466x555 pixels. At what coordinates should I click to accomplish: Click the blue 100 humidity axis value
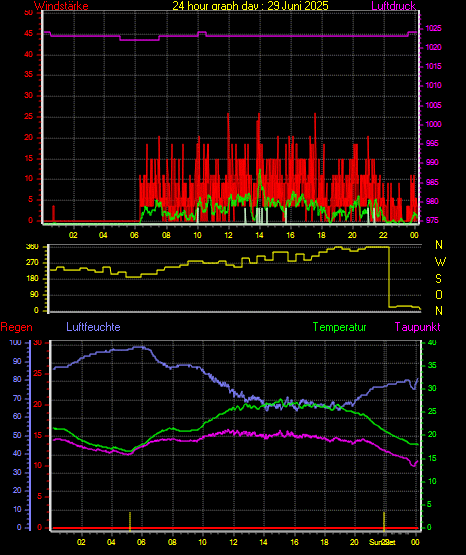point(16,343)
